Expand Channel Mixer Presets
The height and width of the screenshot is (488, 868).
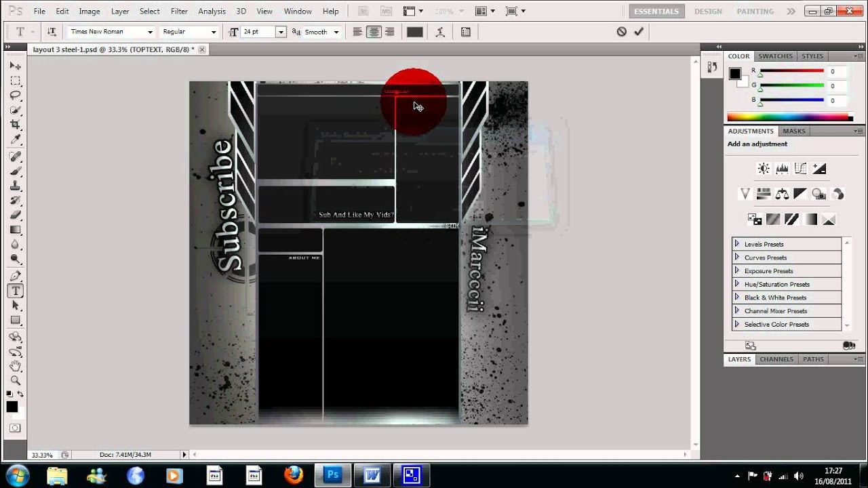[737, 311]
